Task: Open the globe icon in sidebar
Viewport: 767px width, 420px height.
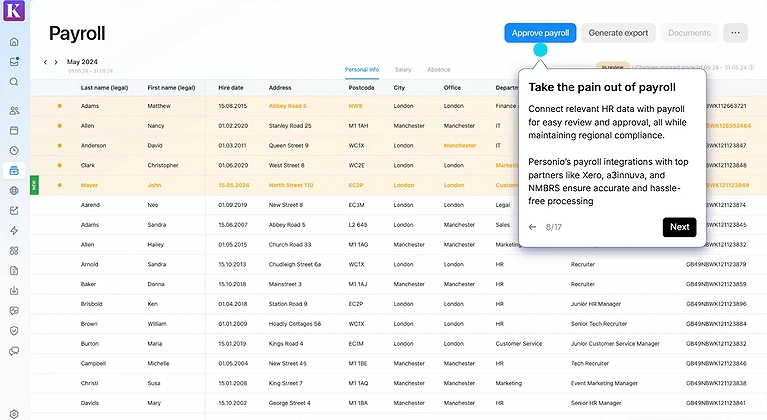Action: point(14,191)
